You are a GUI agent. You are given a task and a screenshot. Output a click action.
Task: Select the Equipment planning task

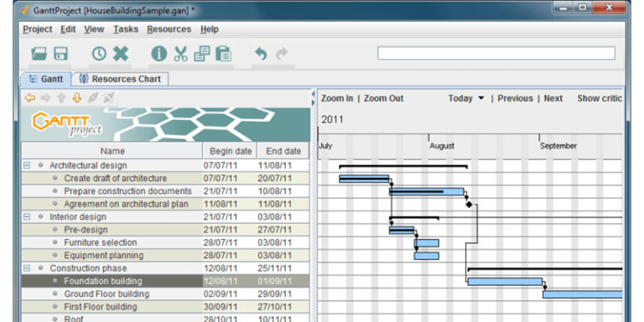[x=103, y=256]
